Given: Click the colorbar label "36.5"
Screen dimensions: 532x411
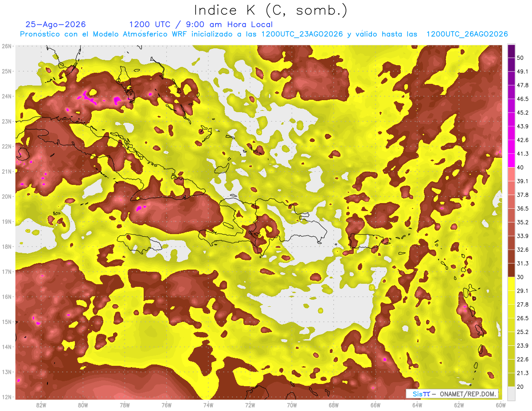Looking at the screenshot, I should coord(523,208).
